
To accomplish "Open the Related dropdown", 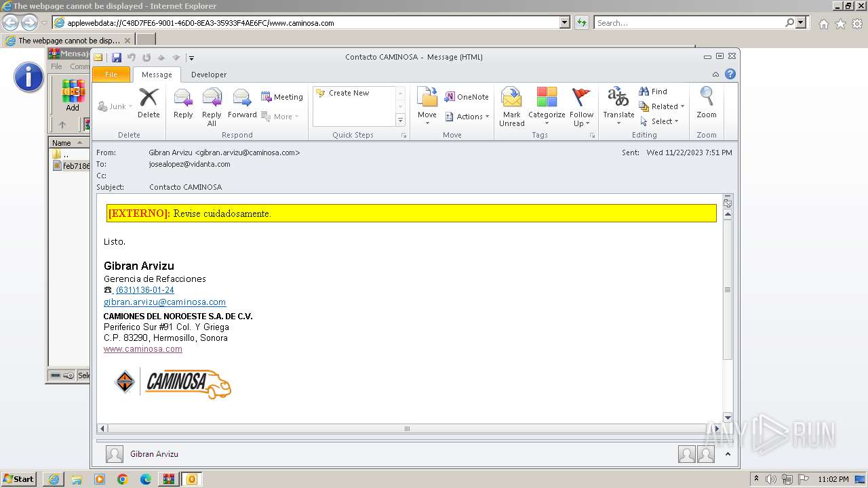I will coord(662,106).
